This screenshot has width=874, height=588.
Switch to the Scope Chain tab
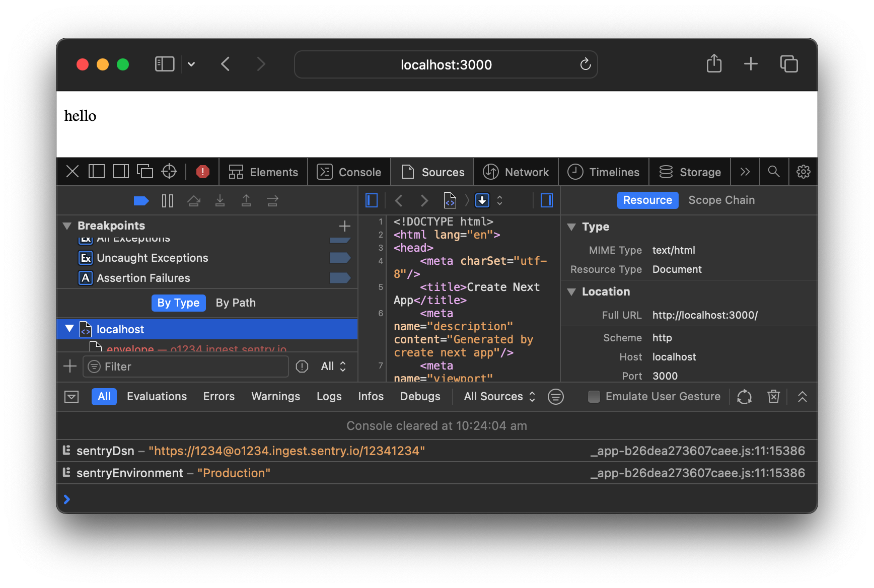coord(721,200)
